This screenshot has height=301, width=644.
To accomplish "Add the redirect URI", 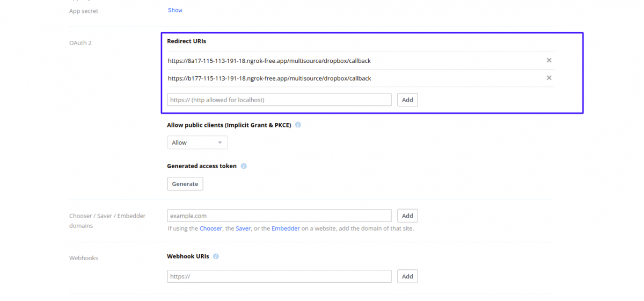I will point(407,100).
